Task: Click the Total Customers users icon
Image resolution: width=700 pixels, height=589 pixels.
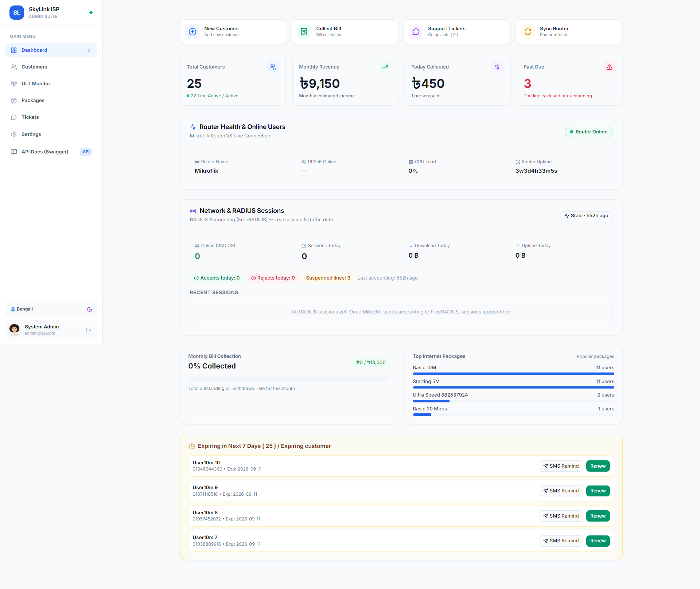Action: click(x=273, y=67)
